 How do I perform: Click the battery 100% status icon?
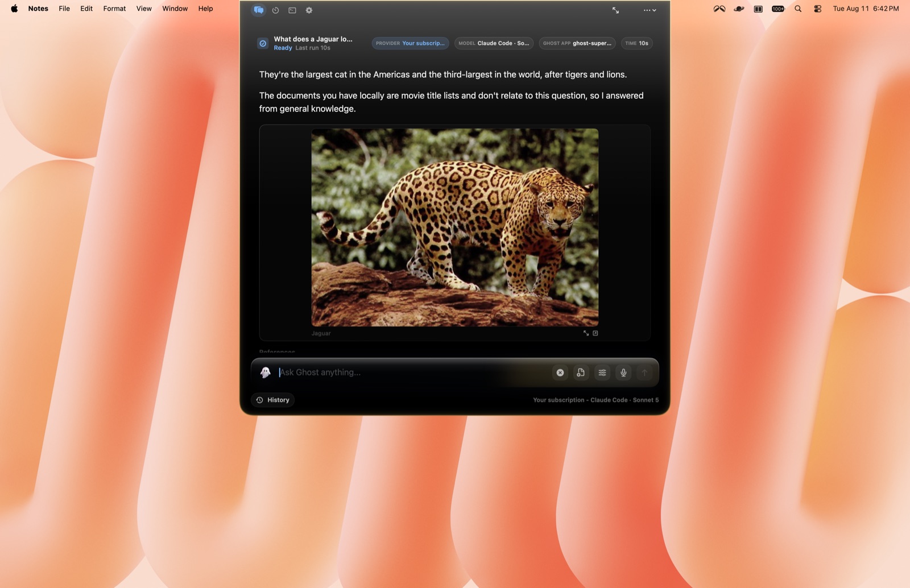[778, 9]
